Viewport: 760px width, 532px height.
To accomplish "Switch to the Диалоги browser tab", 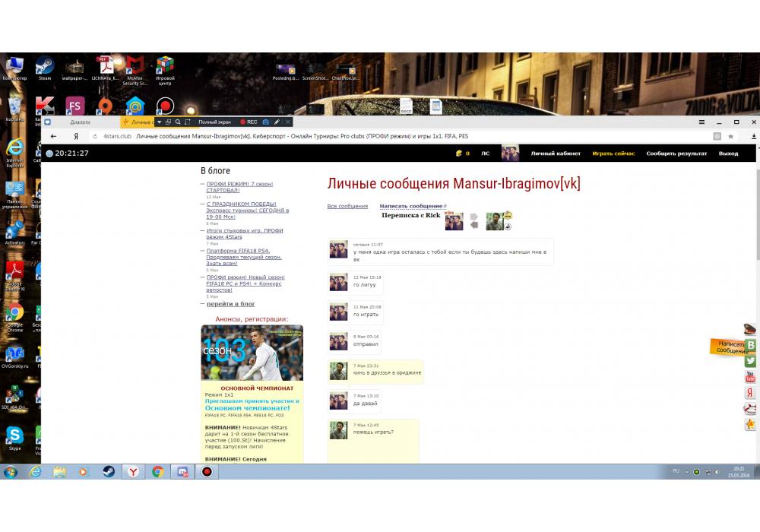I will (81, 122).
